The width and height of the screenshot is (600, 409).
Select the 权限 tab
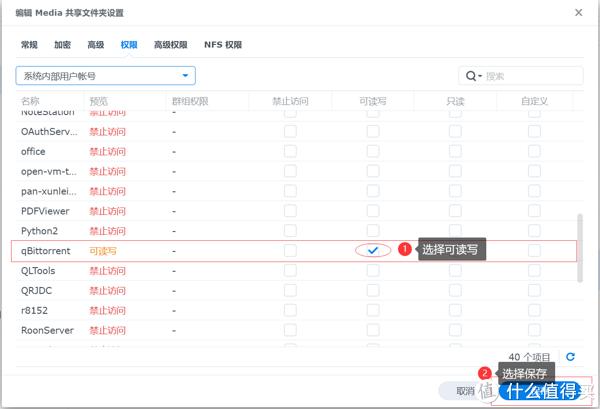[129, 45]
